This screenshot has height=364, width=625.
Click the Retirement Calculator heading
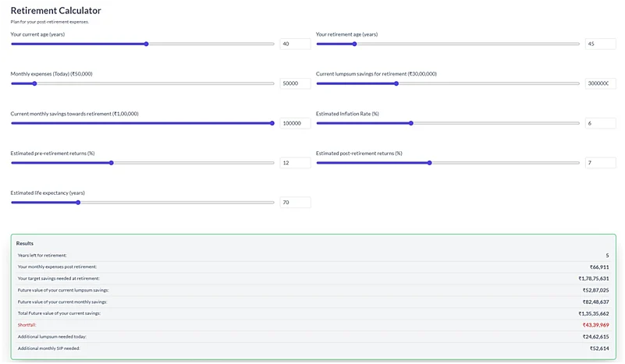point(56,11)
